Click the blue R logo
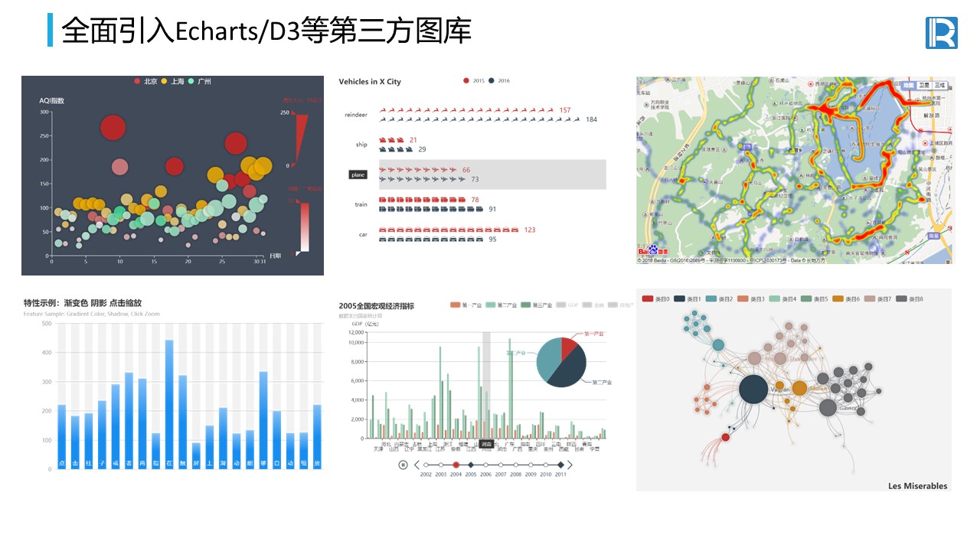The height and width of the screenshot is (551, 980). pos(942,33)
